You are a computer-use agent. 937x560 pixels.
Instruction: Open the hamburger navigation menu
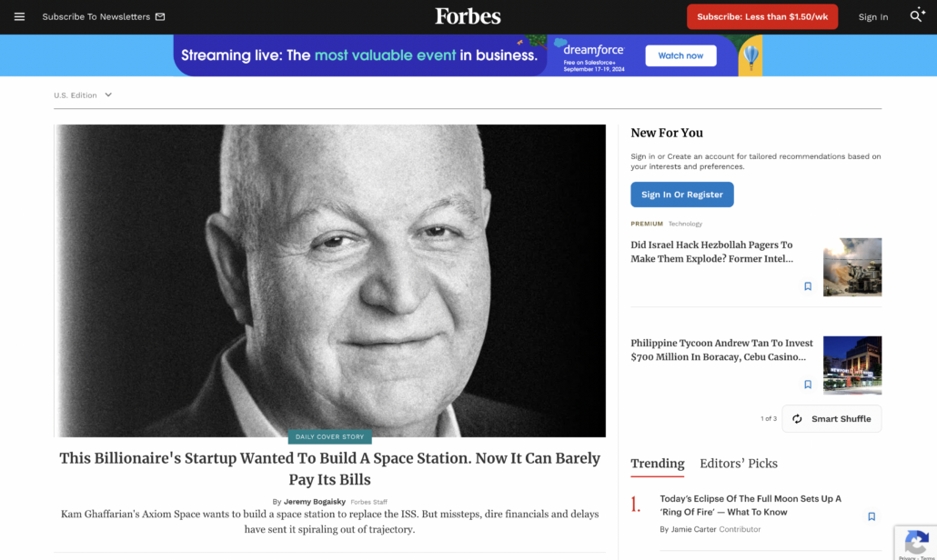pos(19,16)
